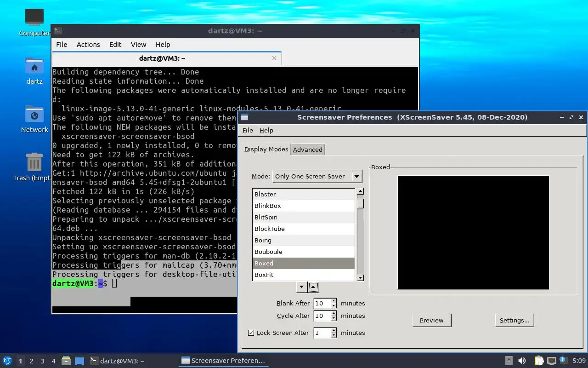Open the dartz home folder icon
This screenshot has width=588, height=368.
coord(34,66)
